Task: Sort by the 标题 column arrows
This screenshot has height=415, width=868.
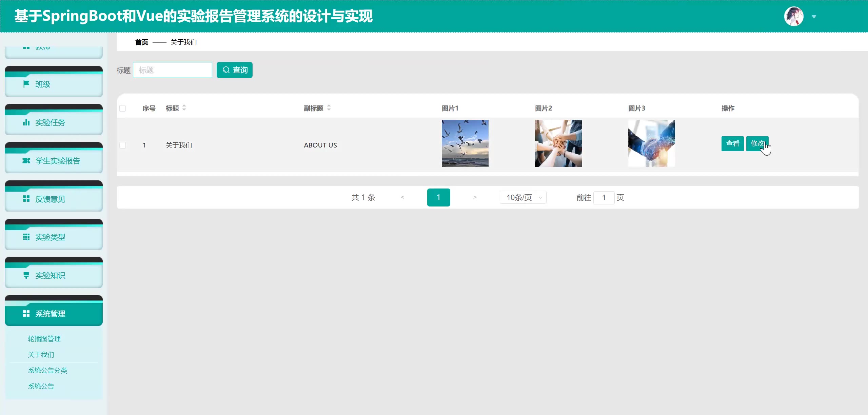Action: tap(184, 108)
